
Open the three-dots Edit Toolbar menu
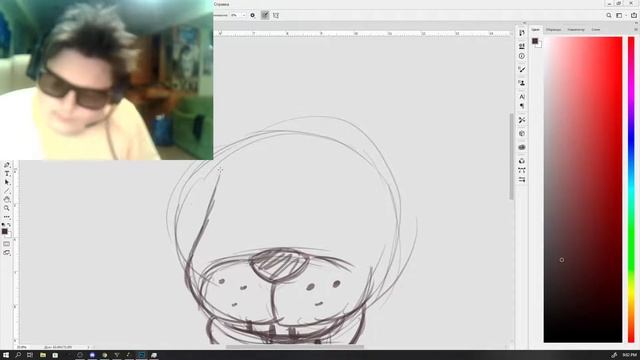click(7, 217)
